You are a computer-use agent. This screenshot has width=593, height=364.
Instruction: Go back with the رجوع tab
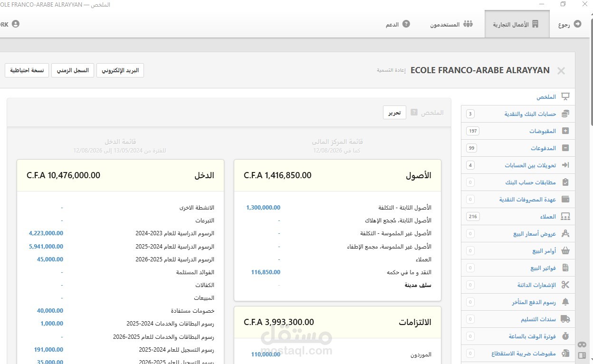[x=570, y=24]
